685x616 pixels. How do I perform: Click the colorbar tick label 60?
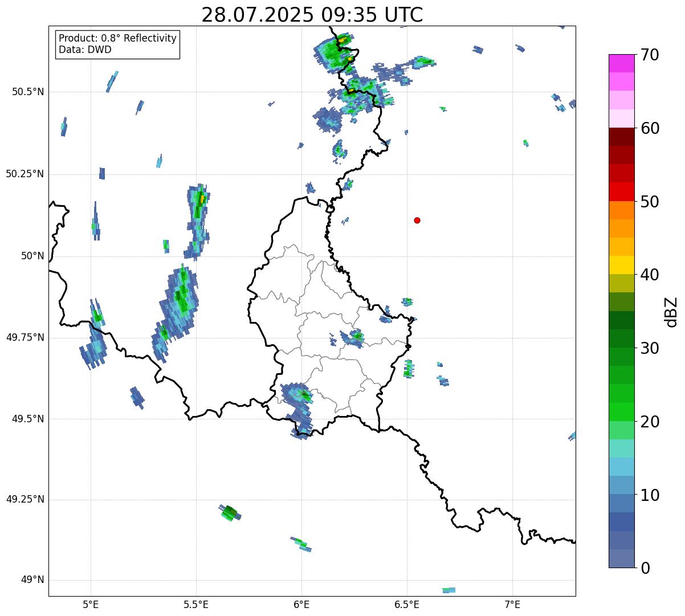(x=650, y=128)
